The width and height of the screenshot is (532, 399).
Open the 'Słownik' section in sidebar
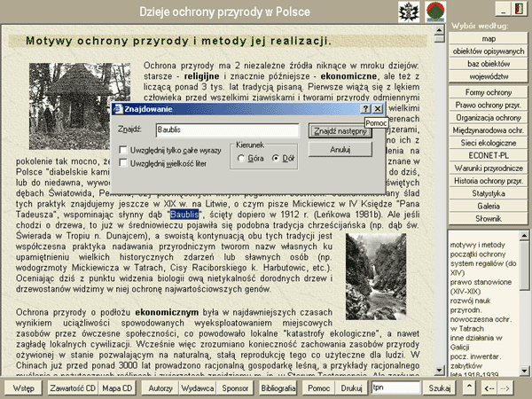pos(488,217)
